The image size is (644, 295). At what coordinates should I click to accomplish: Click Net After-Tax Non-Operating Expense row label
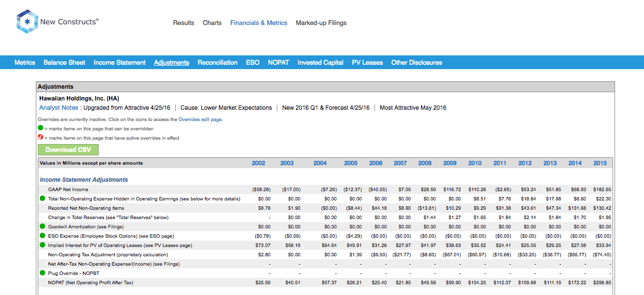114,264
